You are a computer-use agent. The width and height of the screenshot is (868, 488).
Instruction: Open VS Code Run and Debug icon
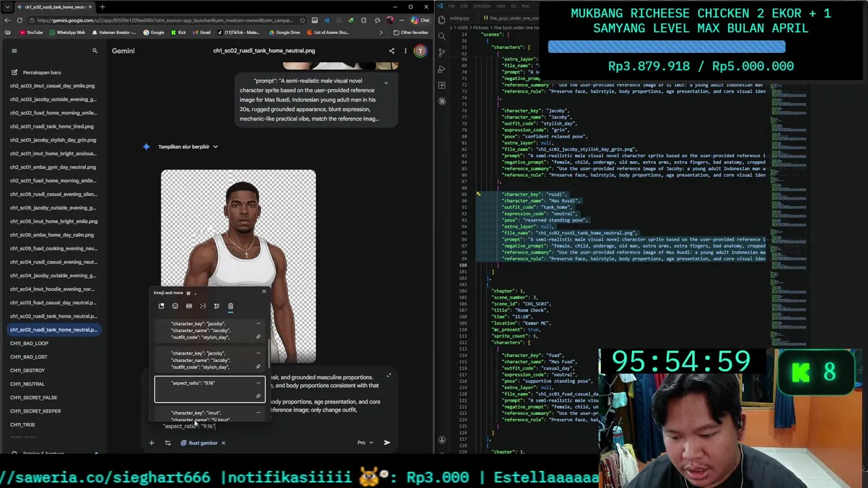tap(442, 69)
